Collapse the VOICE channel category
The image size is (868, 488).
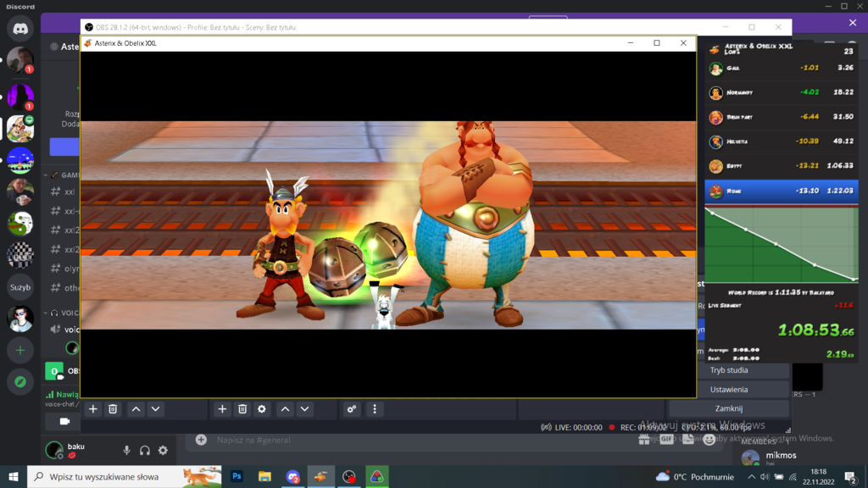pyautogui.click(x=62, y=313)
